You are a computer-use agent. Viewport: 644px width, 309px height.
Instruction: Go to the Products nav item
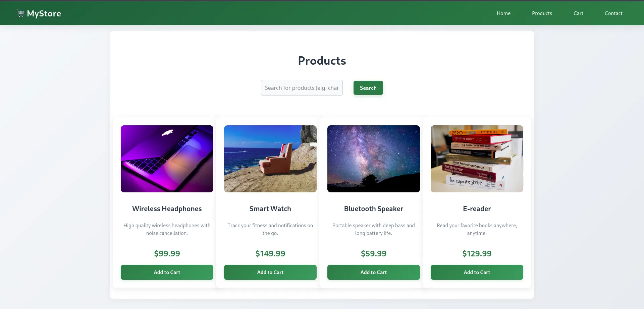(542, 13)
